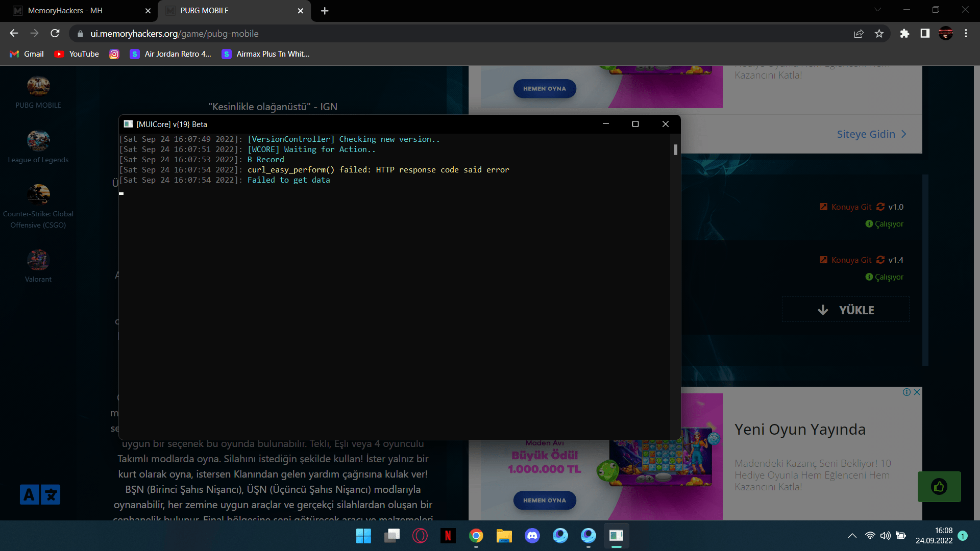Reload the current page
The width and height of the screenshot is (980, 551).
coord(55,33)
